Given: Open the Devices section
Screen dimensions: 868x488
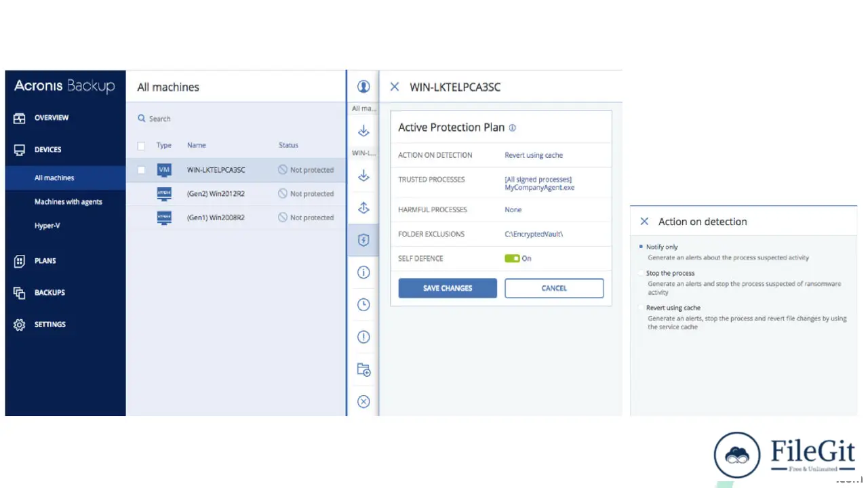Looking at the screenshot, I should coord(48,150).
